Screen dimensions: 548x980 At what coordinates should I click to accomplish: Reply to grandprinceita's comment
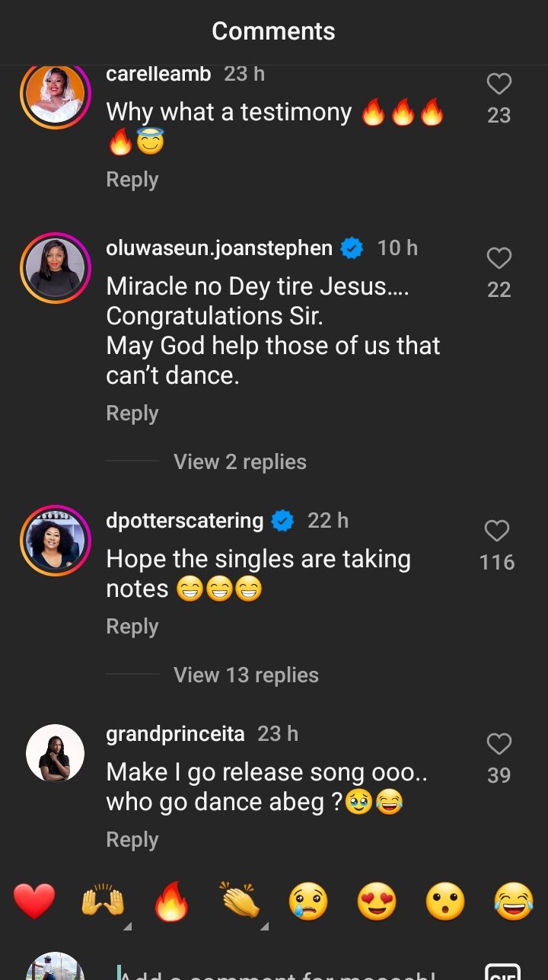tap(132, 840)
